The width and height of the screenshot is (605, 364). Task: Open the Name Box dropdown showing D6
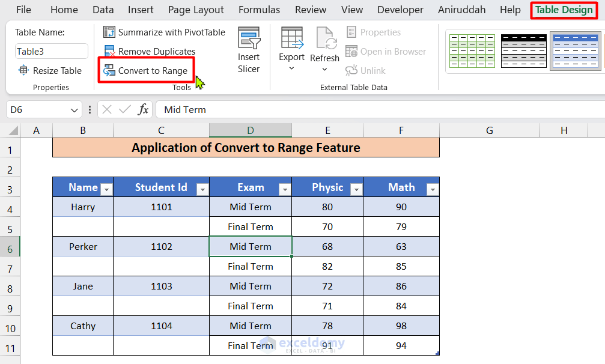pyautogui.click(x=73, y=110)
